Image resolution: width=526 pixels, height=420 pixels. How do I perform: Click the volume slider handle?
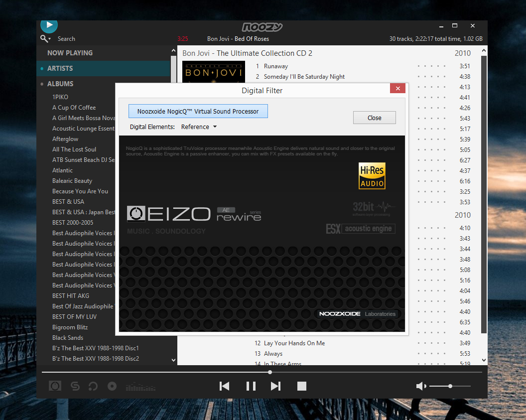[450, 386]
